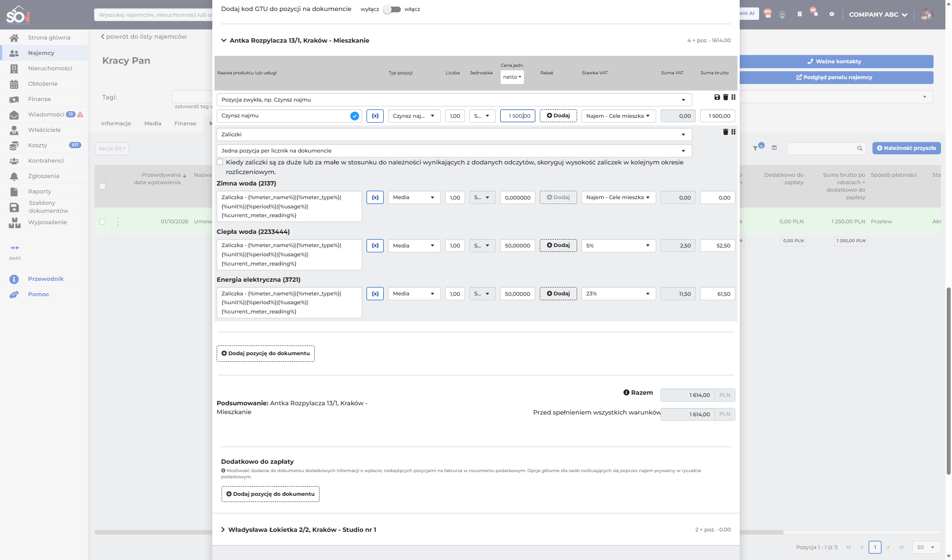
Task: Click the Cena jedn. field with 1 500,00
Action: (x=517, y=116)
